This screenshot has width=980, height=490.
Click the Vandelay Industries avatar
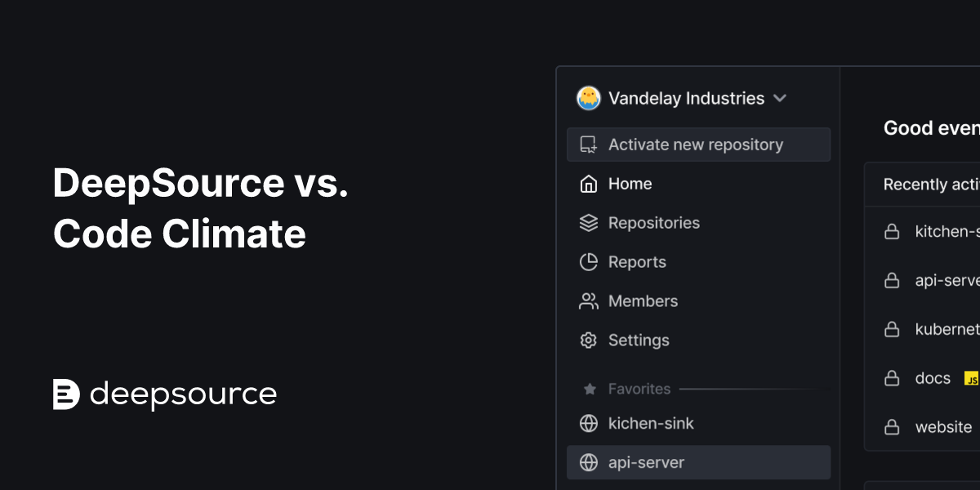pos(588,98)
